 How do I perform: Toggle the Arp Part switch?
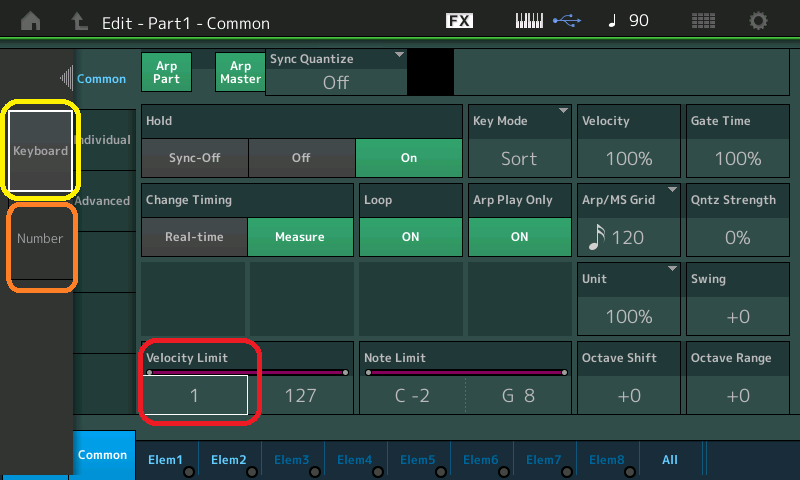pyautogui.click(x=166, y=72)
